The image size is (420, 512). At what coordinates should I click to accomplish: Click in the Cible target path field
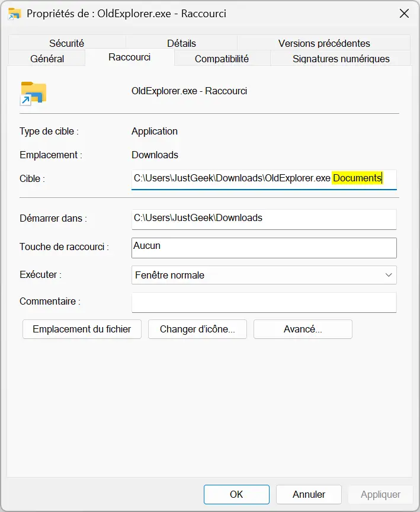[x=264, y=180]
